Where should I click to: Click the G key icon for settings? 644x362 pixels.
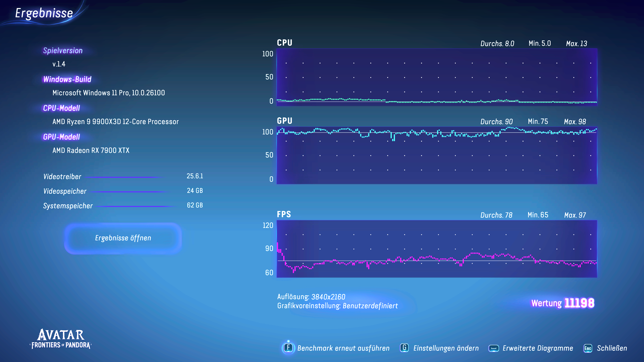pyautogui.click(x=404, y=348)
